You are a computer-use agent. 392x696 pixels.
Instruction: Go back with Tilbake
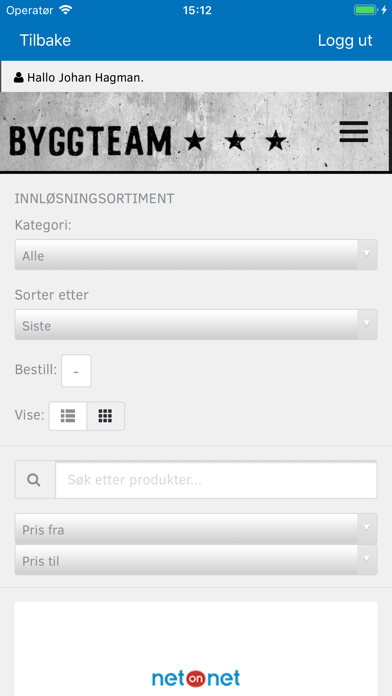tap(45, 40)
